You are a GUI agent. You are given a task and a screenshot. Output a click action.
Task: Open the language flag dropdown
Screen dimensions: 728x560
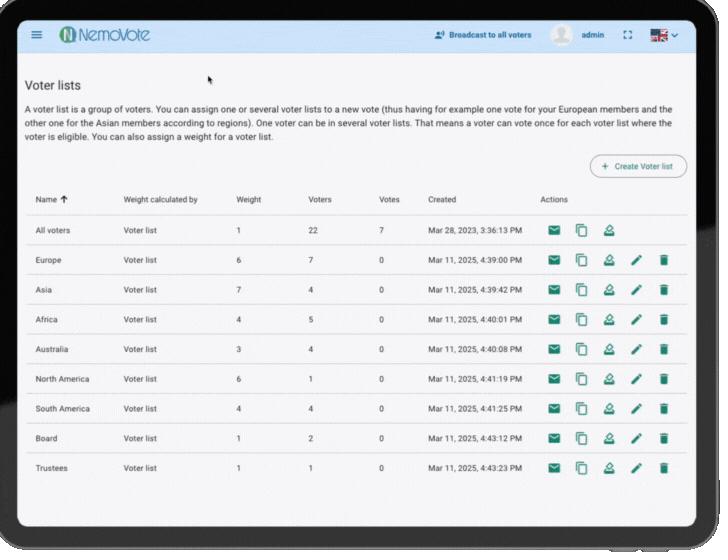(x=664, y=35)
